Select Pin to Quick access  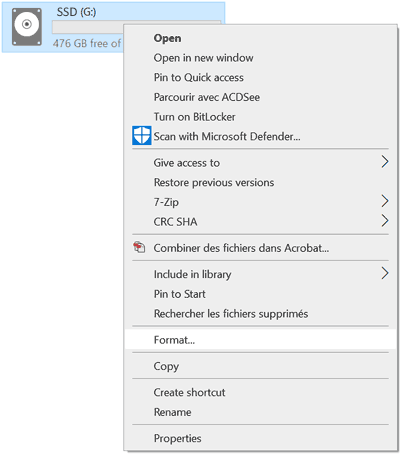(260, 77)
